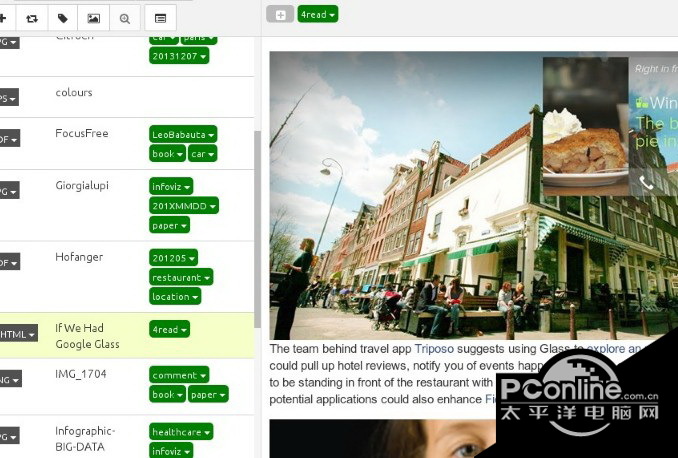678x458 pixels.
Task: Open the 201205 tag dropdown
Action: 173,258
